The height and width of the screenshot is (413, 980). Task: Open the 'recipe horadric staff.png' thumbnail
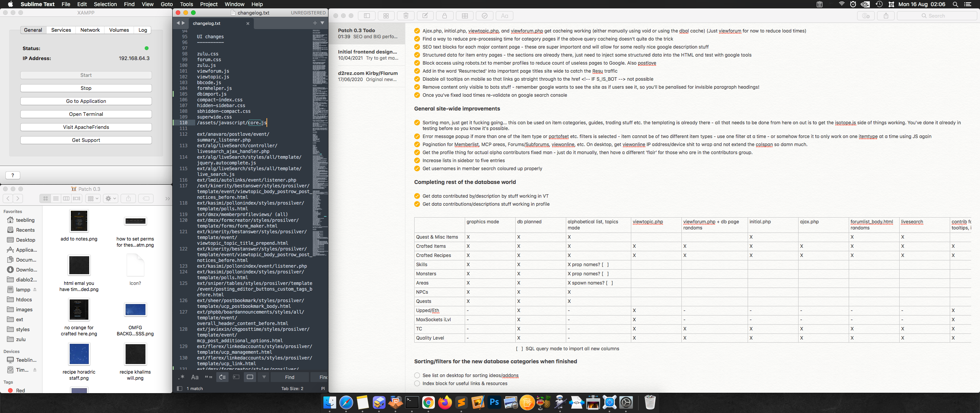79,354
